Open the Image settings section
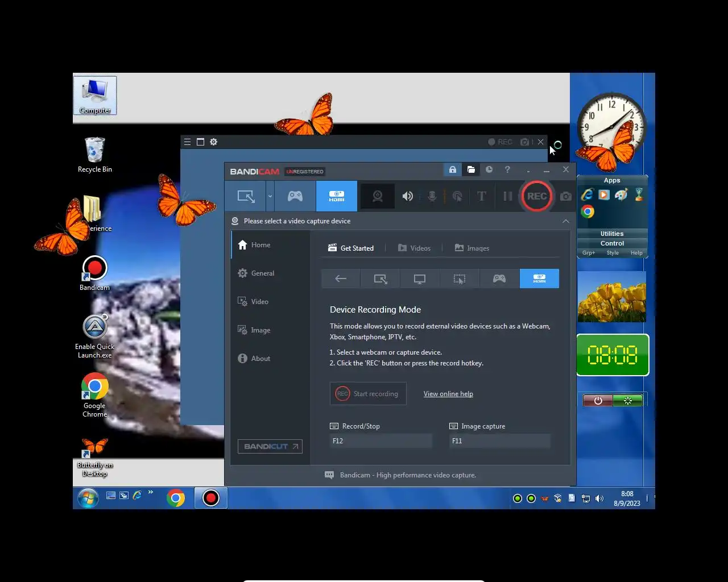Image resolution: width=728 pixels, height=582 pixels. [x=270, y=330]
